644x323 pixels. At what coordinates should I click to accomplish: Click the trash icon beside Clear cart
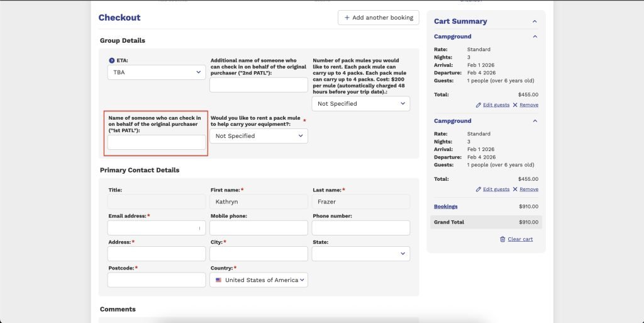coord(502,239)
